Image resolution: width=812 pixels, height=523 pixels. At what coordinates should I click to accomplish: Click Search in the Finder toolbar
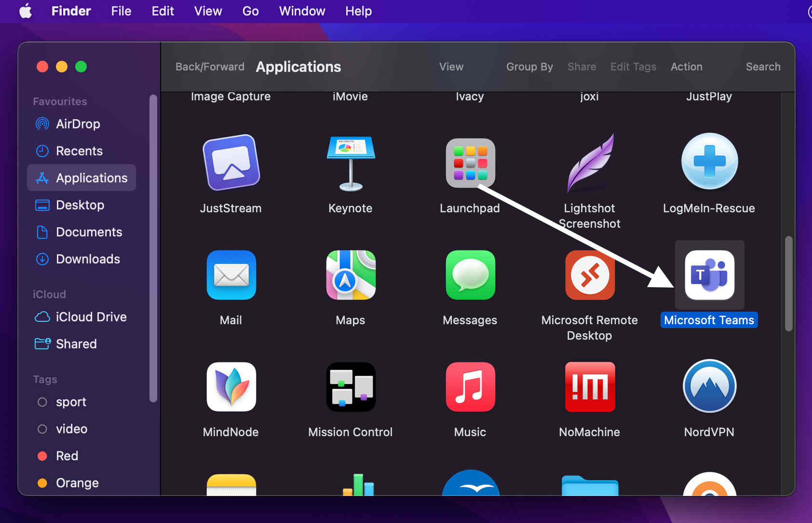(763, 67)
